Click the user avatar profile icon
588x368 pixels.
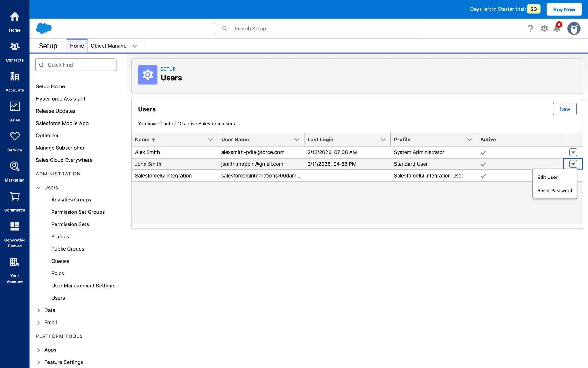tap(574, 29)
